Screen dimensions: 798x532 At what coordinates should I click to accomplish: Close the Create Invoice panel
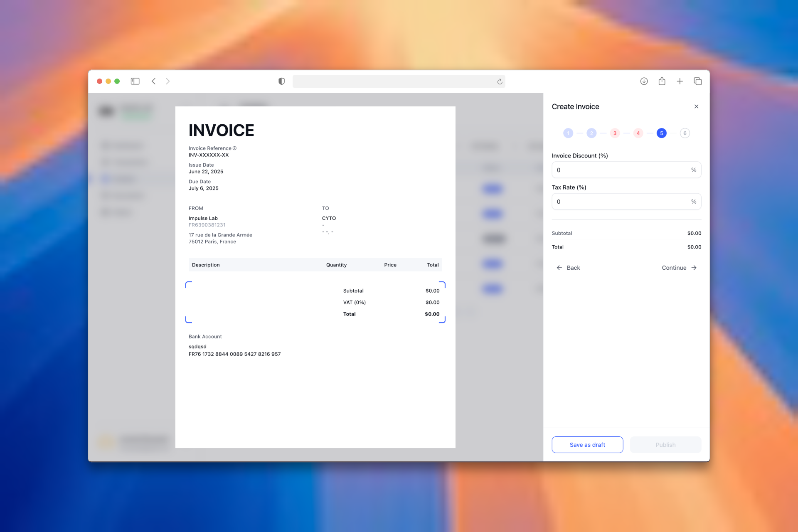(696, 106)
